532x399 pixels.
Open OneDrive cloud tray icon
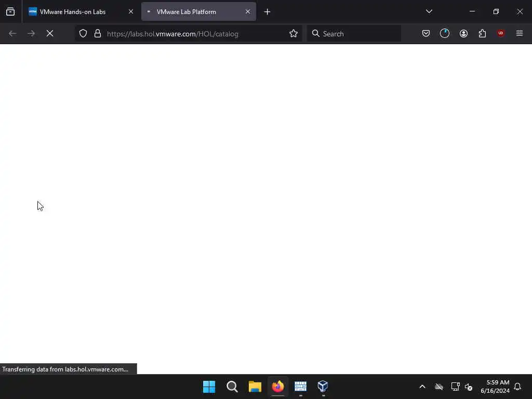click(x=439, y=387)
